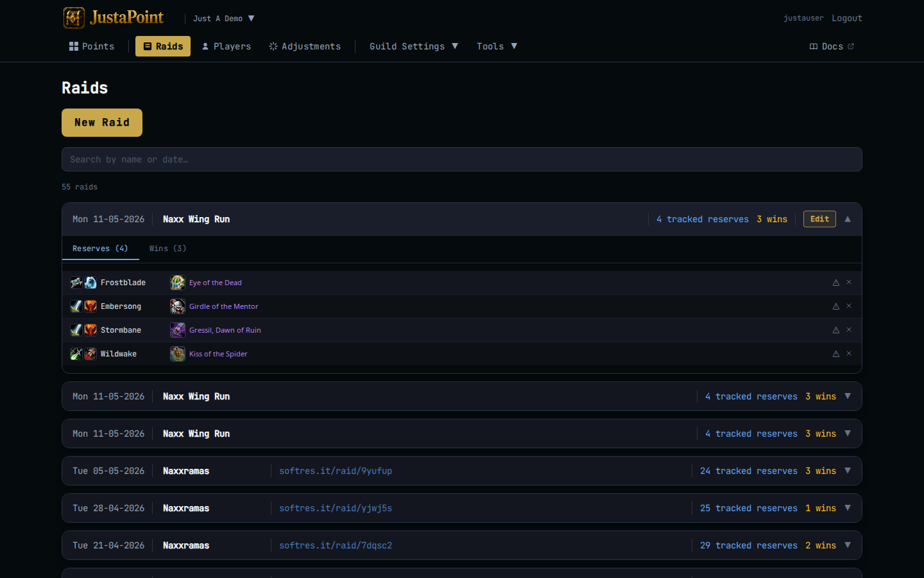Click the Logout link
The image size is (924, 578).
[x=847, y=18]
